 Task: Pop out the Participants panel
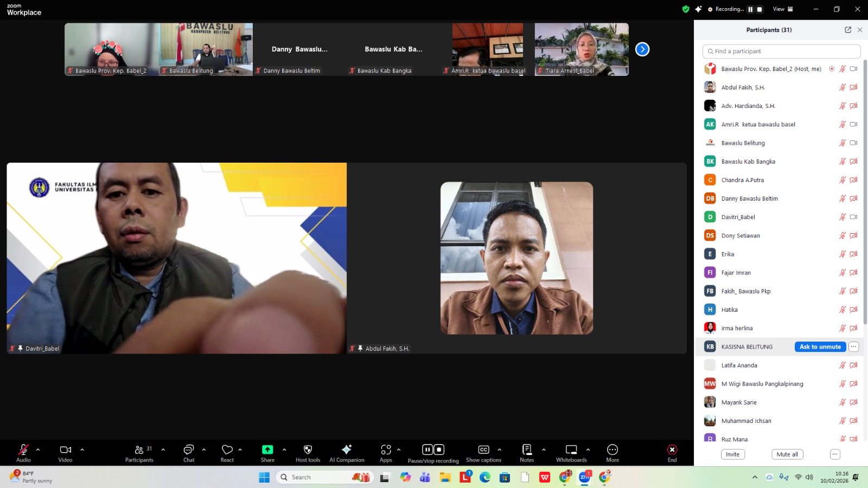[848, 30]
